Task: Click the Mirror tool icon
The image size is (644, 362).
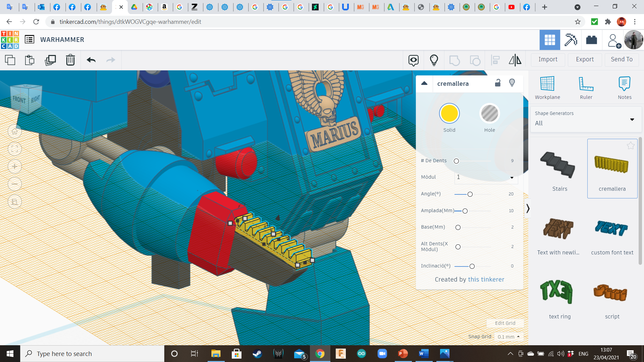Action: click(x=515, y=60)
